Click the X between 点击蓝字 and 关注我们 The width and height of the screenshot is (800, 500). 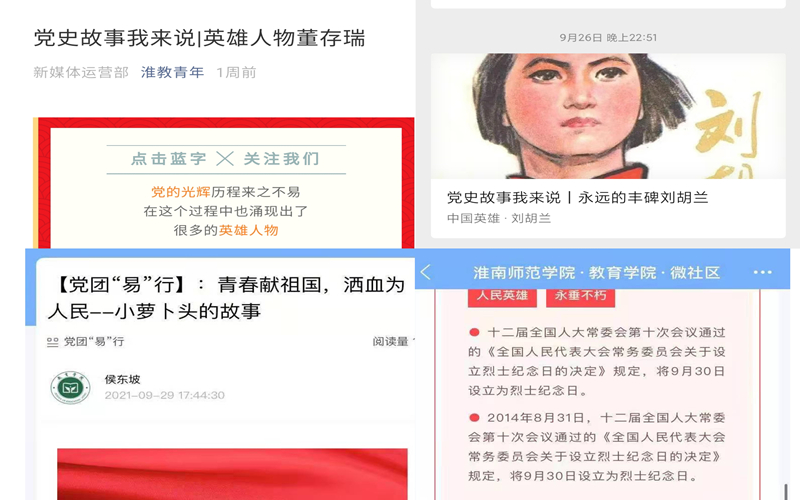click(x=225, y=159)
